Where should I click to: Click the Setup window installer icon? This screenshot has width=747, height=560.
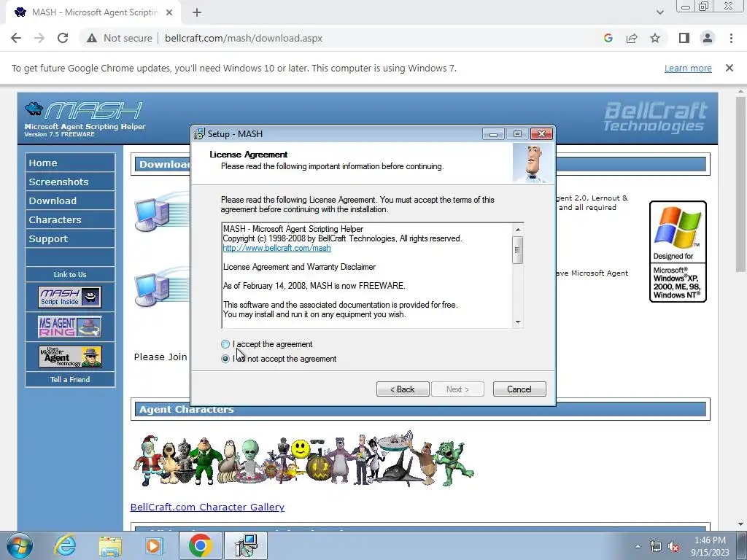(199, 134)
